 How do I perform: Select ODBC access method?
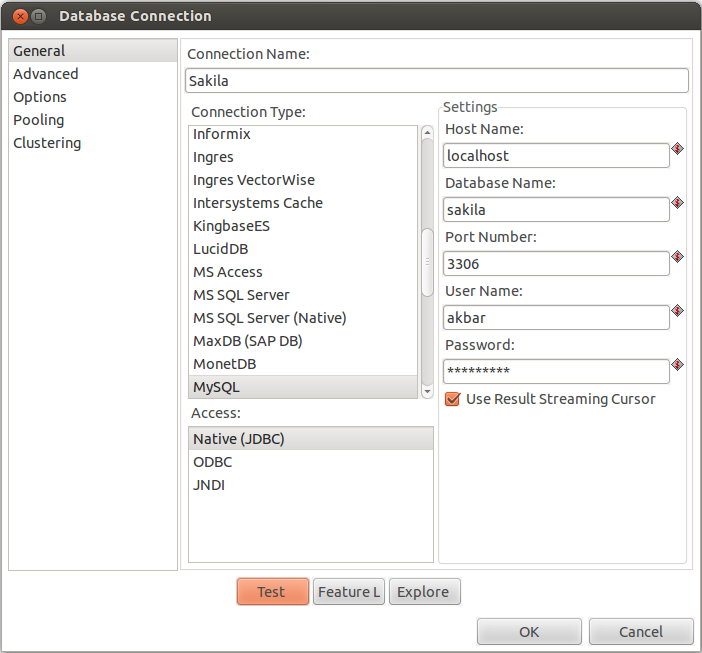pyautogui.click(x=212, y=462)
